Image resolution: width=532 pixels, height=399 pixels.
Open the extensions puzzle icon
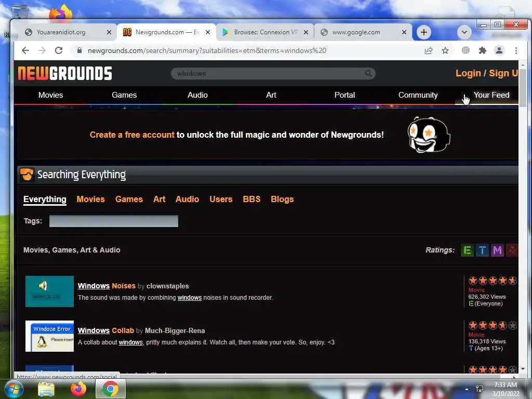(482, 50)
